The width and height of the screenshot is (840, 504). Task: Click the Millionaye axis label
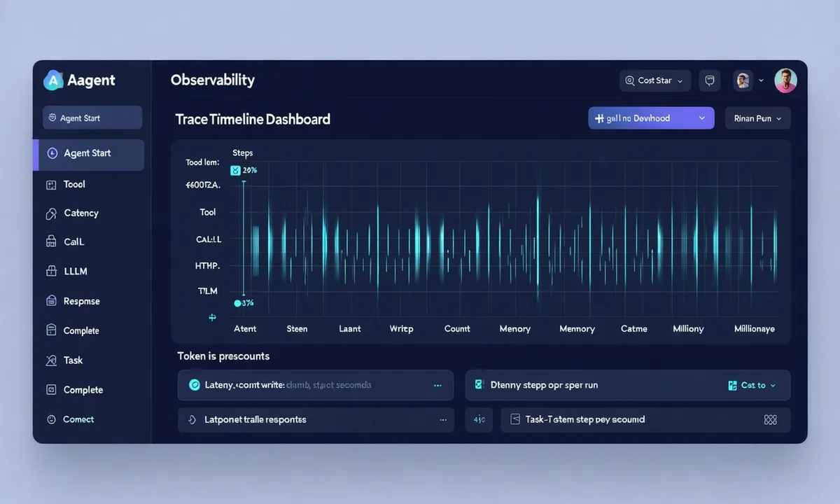pos(754,329)
